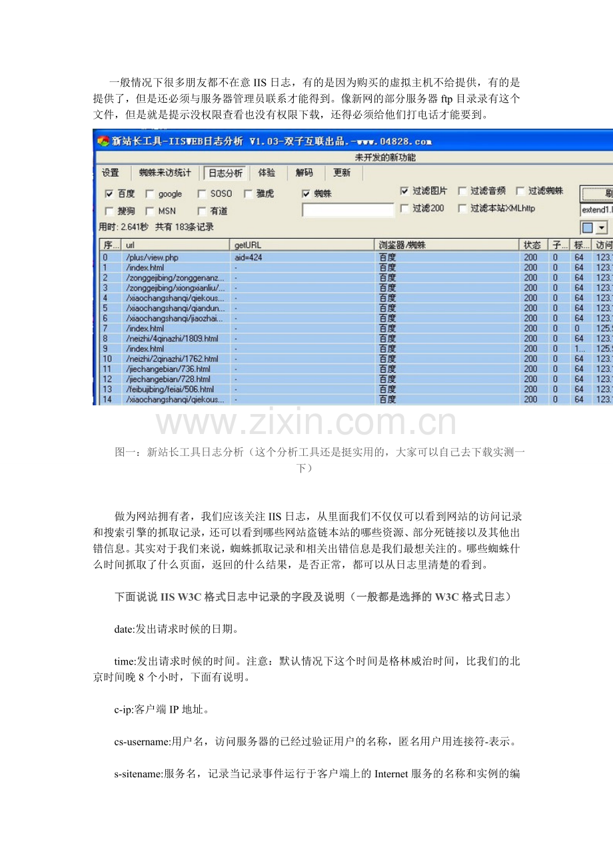
Task: Enable the 过滤本站XMLhttp option
Action: (462, 209)
